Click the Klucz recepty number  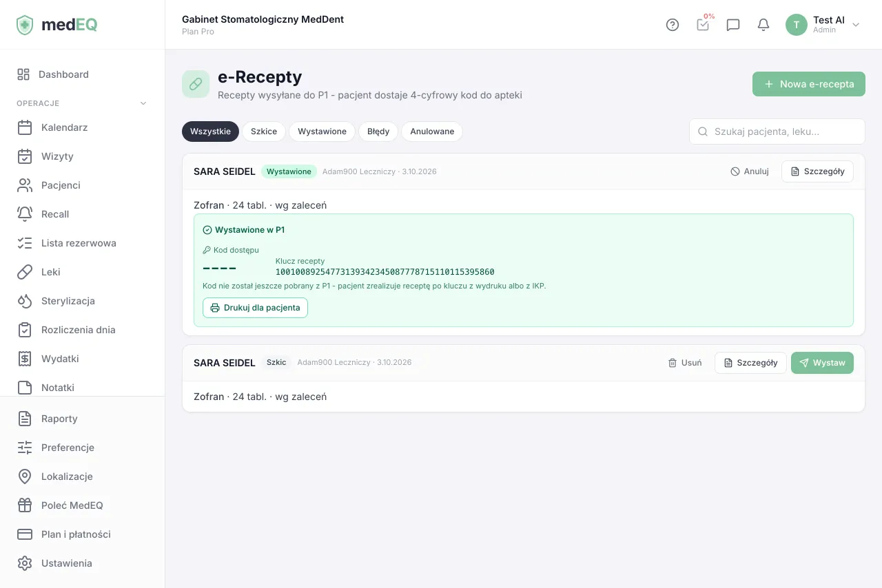(x=384, y=272)
